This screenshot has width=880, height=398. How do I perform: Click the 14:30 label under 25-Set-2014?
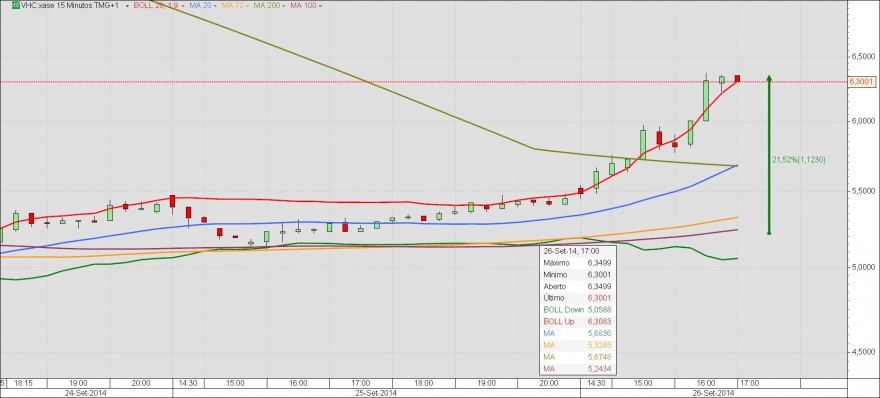pyautogui.click(x=188, y=383)
